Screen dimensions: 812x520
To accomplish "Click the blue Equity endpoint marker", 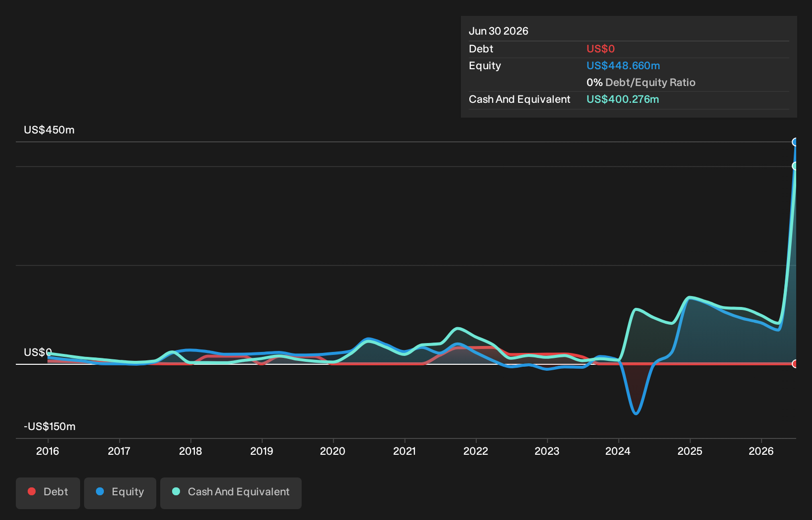I will click(x=795, y=142).
